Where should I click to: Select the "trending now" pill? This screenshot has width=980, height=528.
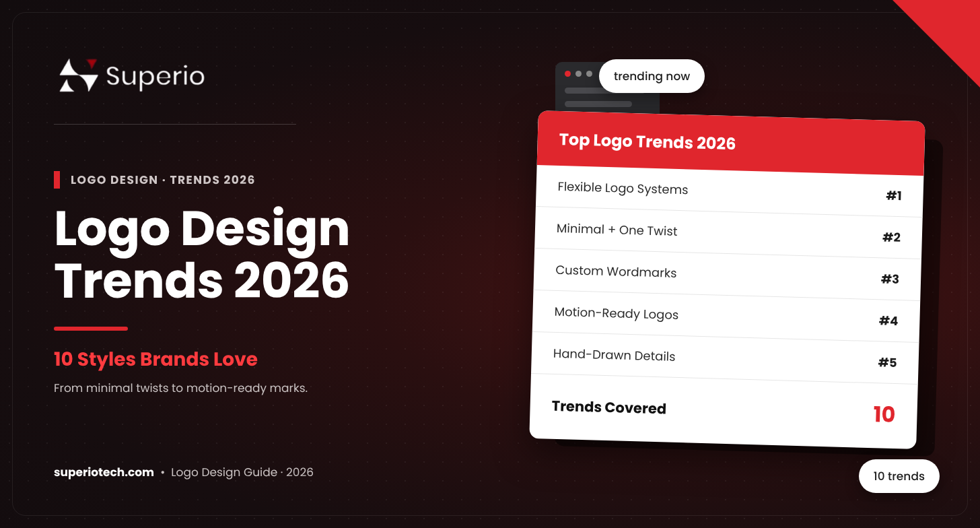tap(652, 76)
